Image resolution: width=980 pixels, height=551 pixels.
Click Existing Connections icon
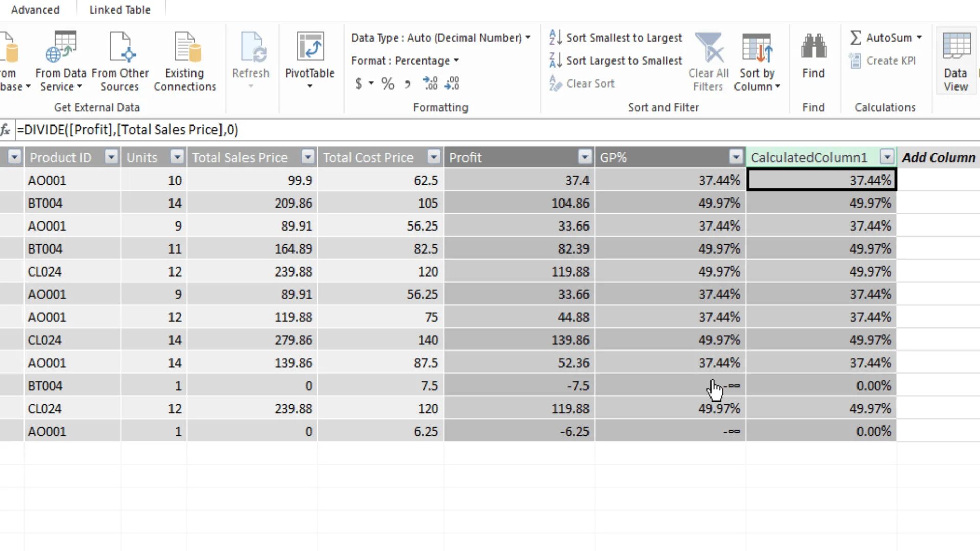185,47
